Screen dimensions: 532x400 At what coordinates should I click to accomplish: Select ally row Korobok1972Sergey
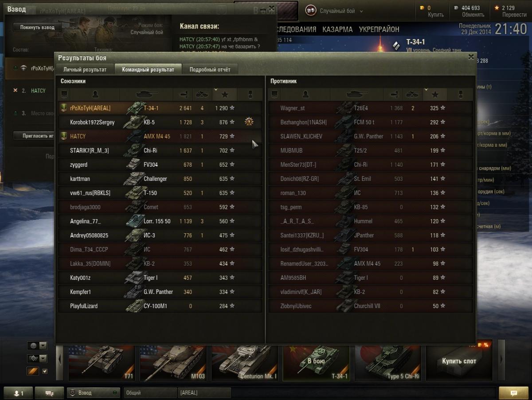(x=160, y=122)
